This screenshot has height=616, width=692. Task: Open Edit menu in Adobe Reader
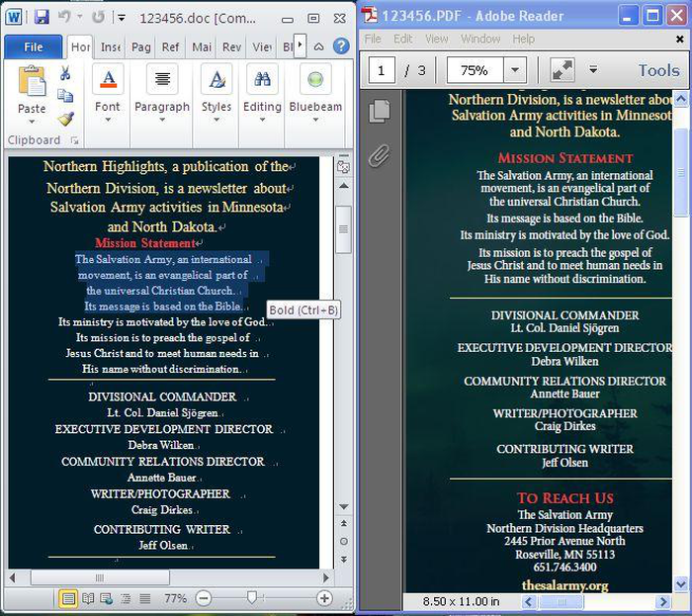pyautogui.click(x=403, y=40)
